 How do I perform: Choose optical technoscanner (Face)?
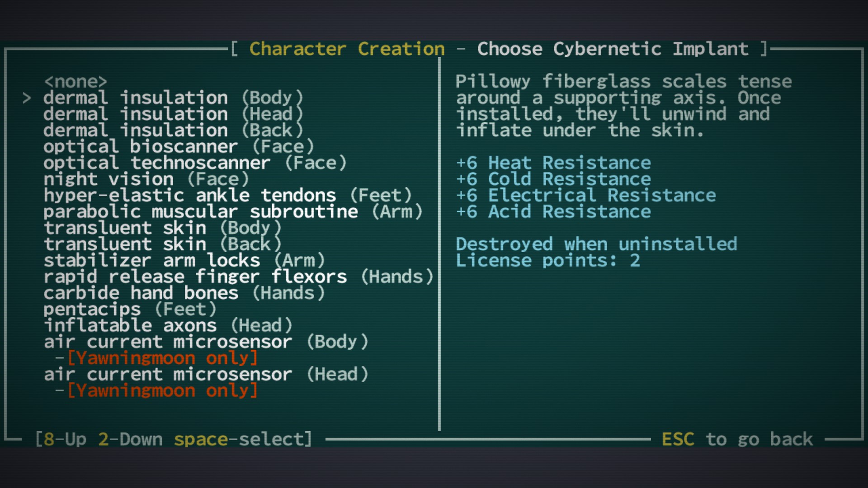195,163
